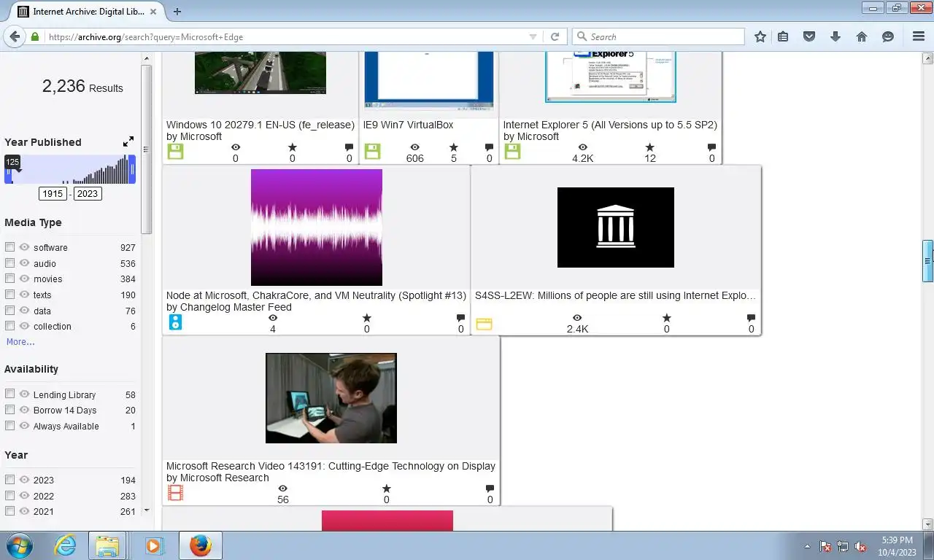934x560 pixels.
Task: Toggle the eye icon beside Lending Library
Action: 24,394
